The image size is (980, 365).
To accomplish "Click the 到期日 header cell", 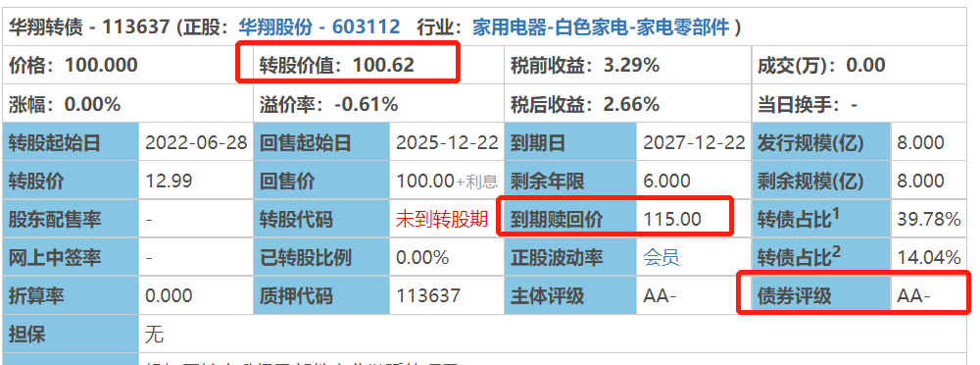I will tap(570, 142).
